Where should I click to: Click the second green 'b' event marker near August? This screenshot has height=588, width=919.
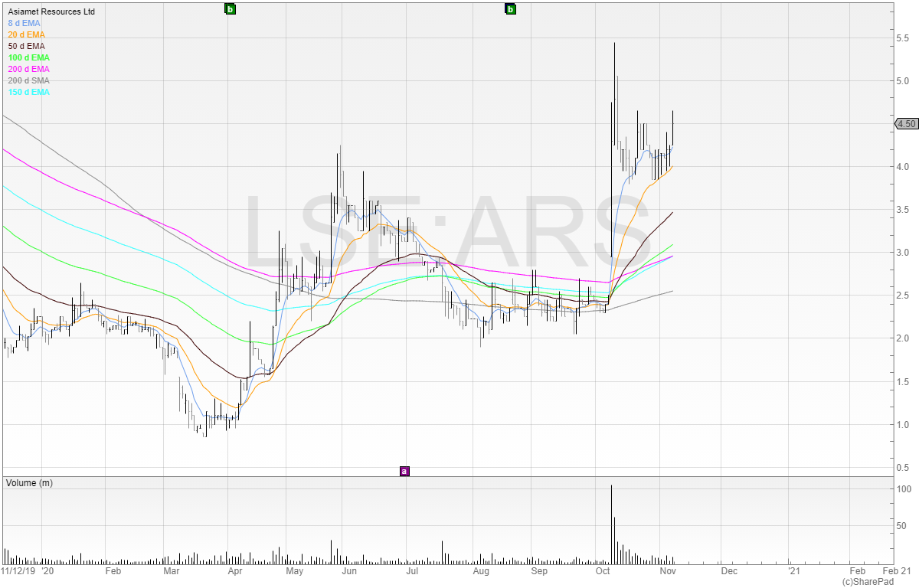pyautogui.click(x=511, y=9)
